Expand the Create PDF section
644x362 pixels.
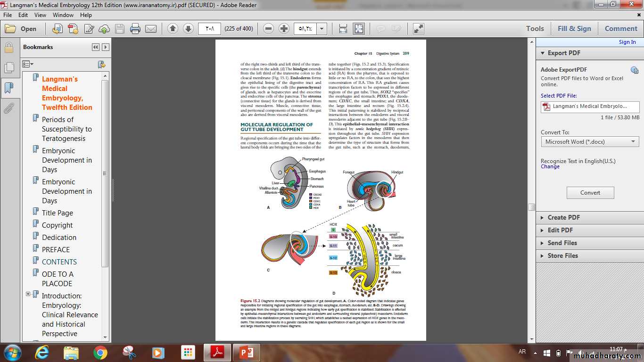click(563, 217)
